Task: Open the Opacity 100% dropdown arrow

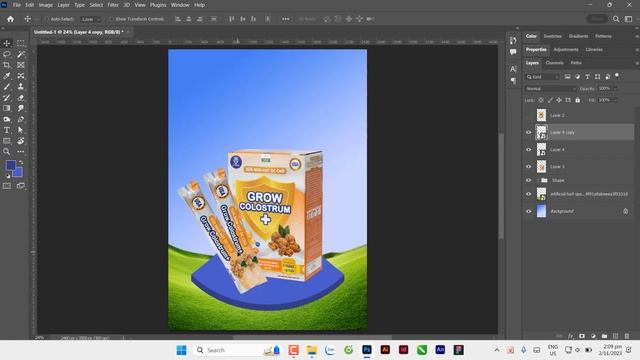Action: click(x=615, y=89)
